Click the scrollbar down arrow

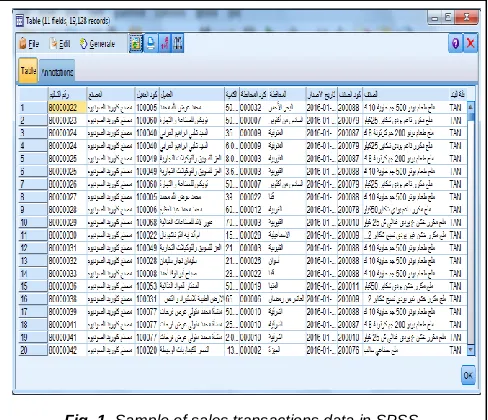pyautogui.click(x=471, y=350)
